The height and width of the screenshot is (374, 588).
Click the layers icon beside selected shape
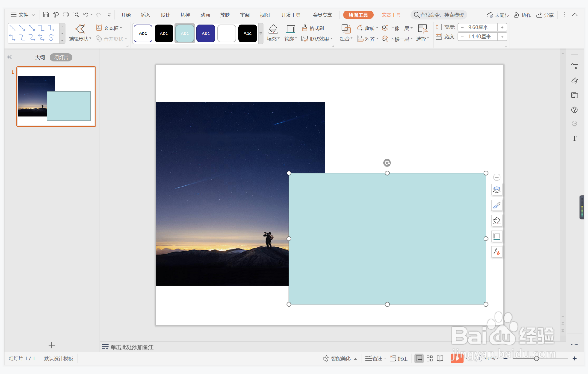coord(497,190)
